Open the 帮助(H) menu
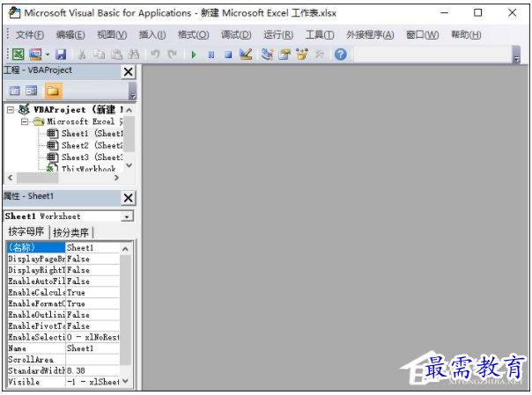This screenshot has height=395, width=532. (x=466, y=34)
